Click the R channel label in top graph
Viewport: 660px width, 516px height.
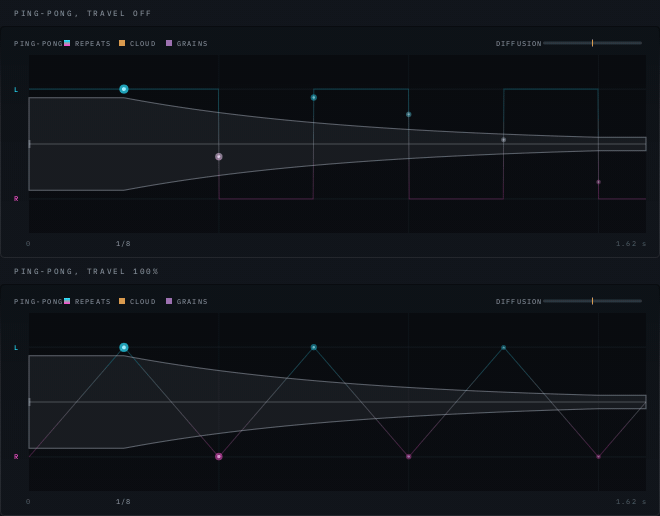point(16,199)
